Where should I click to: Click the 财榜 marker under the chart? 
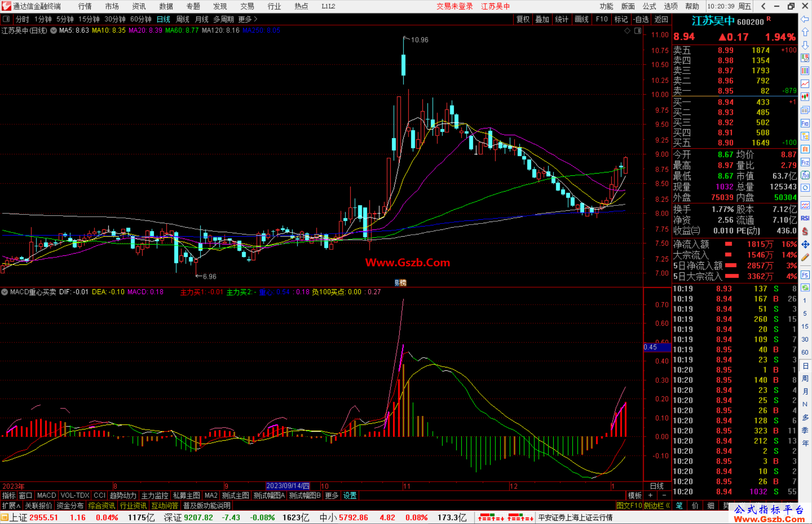tap(401, 283)
